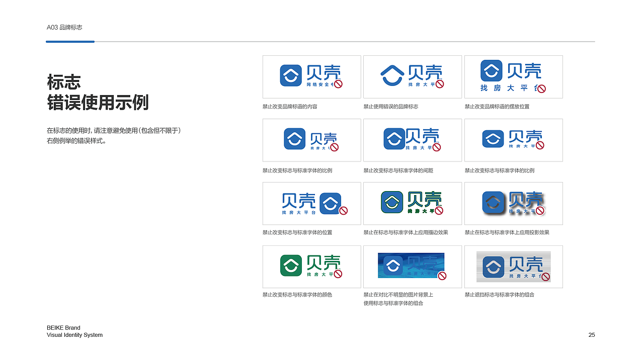This screenshot has height=362, width=644.
Task: Select the example card captioned 禁止改变品牌标语的摆放位置
Action: tap(514, 77)
